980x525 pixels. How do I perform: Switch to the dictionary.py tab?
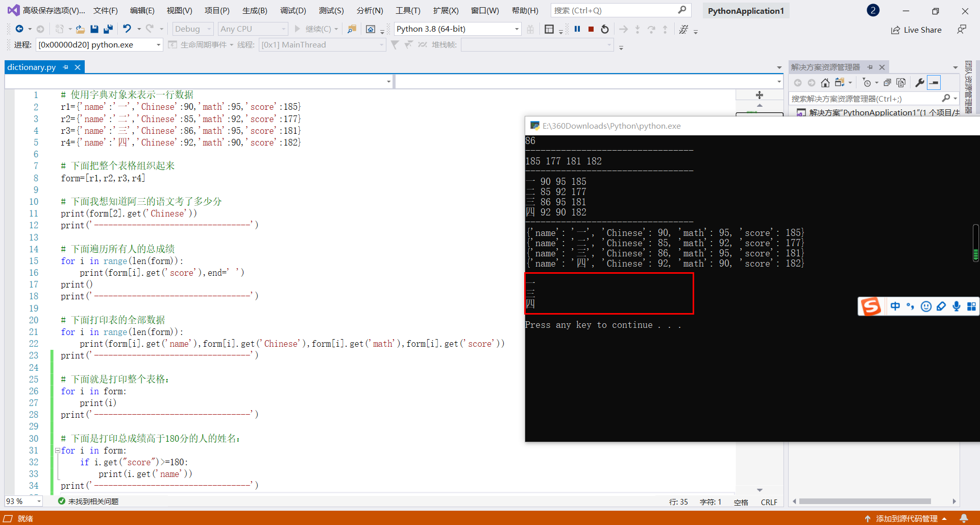tap(32, 67)
